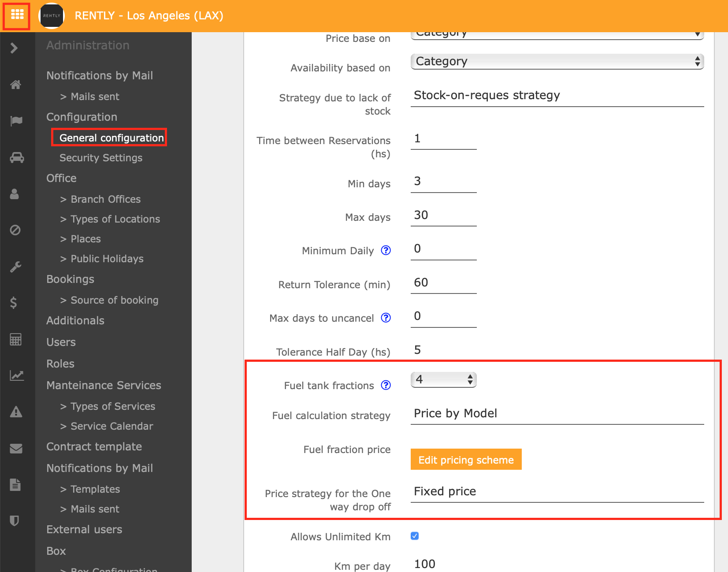Open Strategy due to lack of stock selector
Image resolution: width=728 pixels, height=572 pixels.
(557, 96)
